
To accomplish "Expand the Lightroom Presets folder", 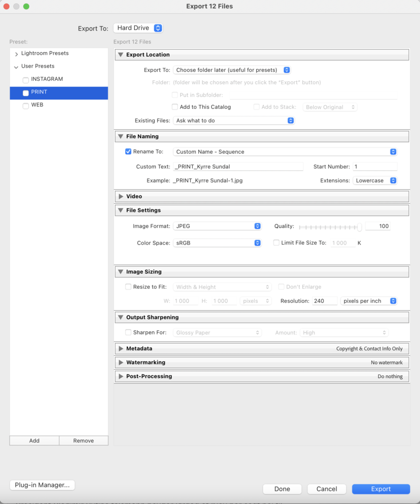I will click(17, 54).
